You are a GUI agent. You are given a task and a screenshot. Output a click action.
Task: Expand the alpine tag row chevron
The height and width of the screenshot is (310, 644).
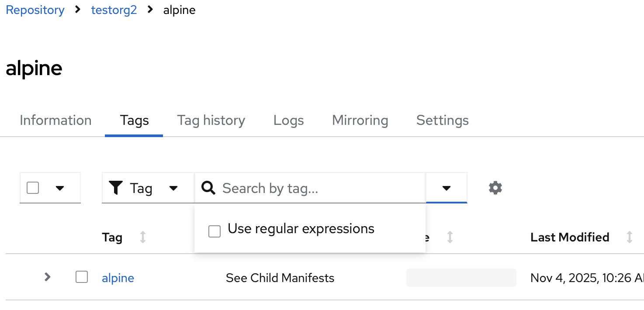[48, 277]
